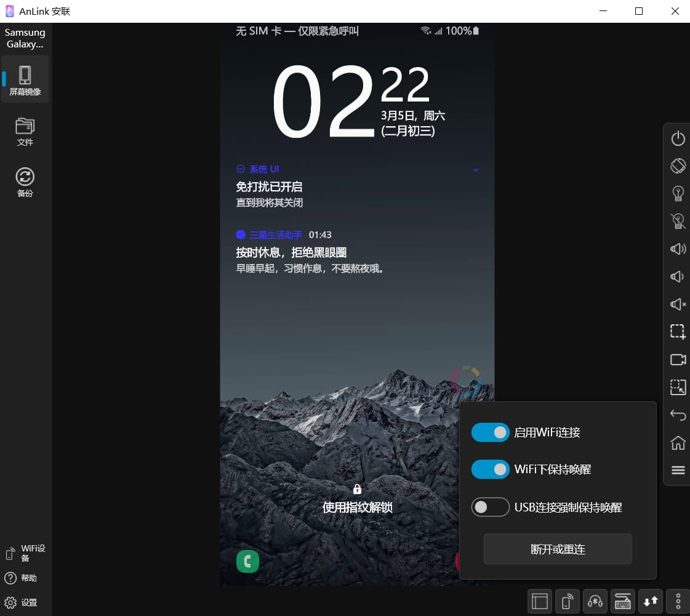Click the rotate screen icon
The image size is (690, 616).
coord(678,166)
